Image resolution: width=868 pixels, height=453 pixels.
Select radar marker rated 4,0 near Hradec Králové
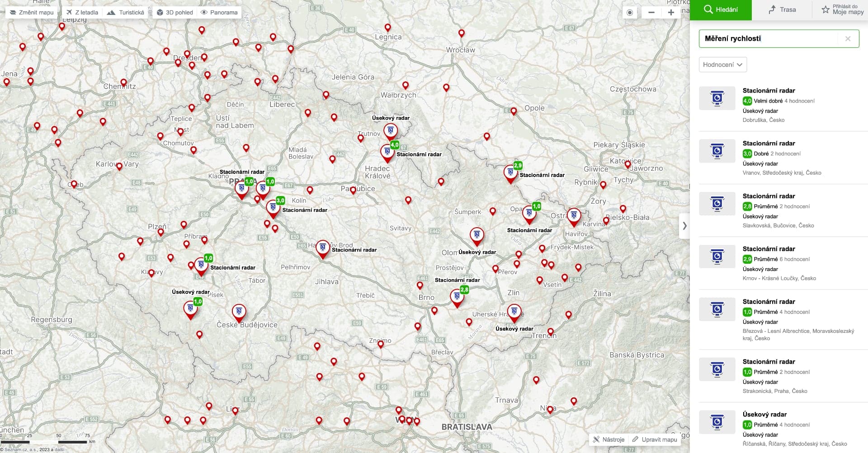point(387,152)
